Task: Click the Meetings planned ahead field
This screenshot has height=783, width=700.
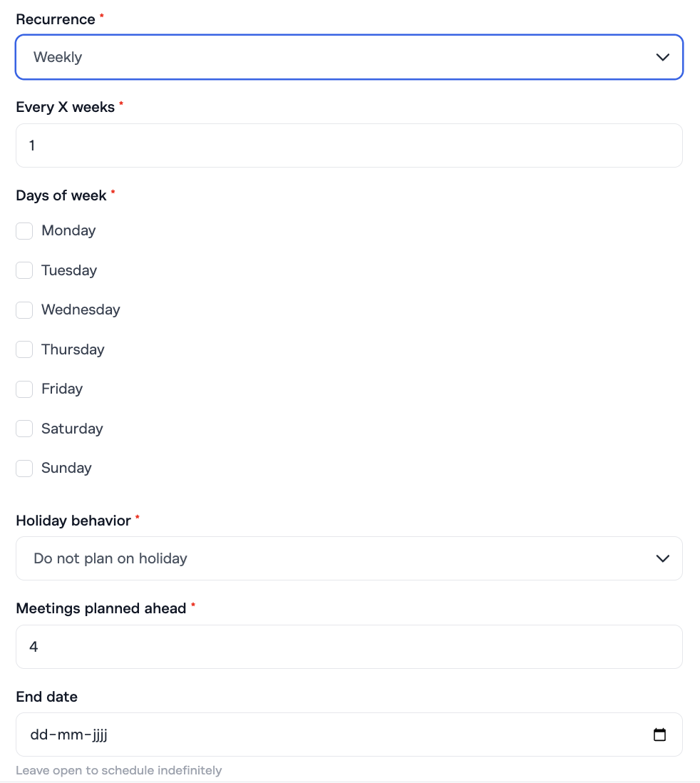Action: tap(349, 647)
